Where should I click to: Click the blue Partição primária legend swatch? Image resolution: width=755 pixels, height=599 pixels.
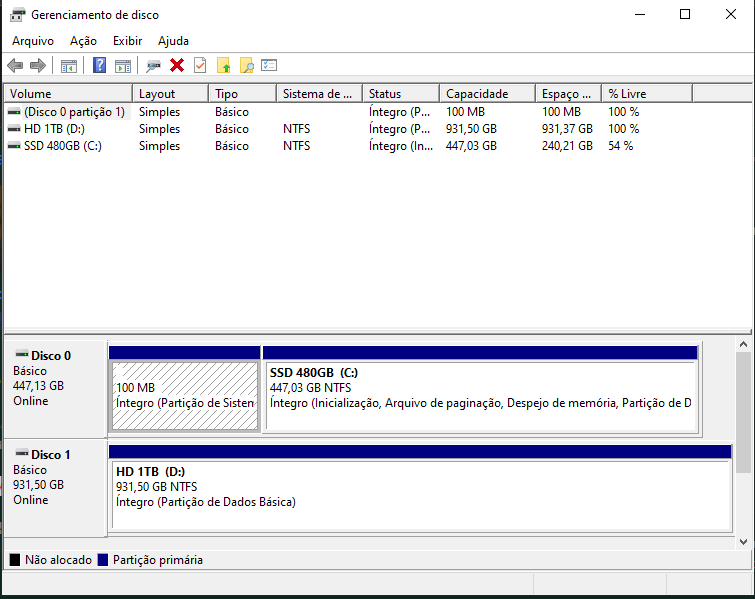pos(103,560)
